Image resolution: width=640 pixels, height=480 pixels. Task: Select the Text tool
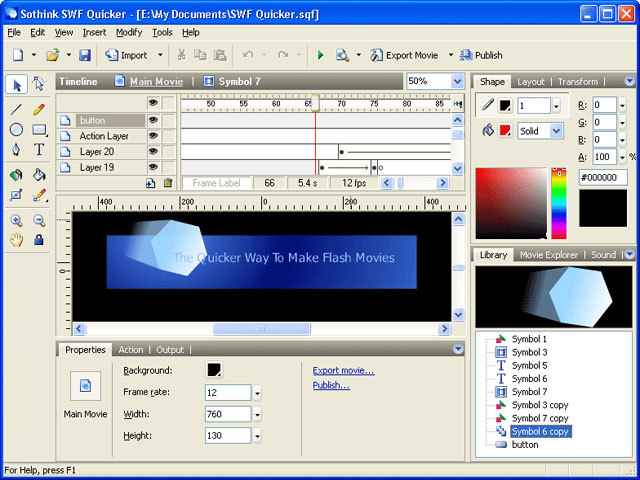[x=39, y=149]
